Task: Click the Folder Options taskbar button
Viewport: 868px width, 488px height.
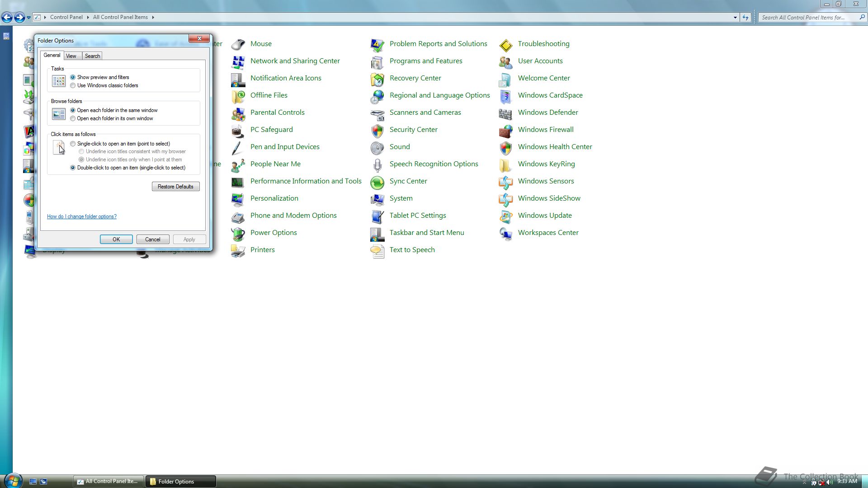Action: [180, 481]
